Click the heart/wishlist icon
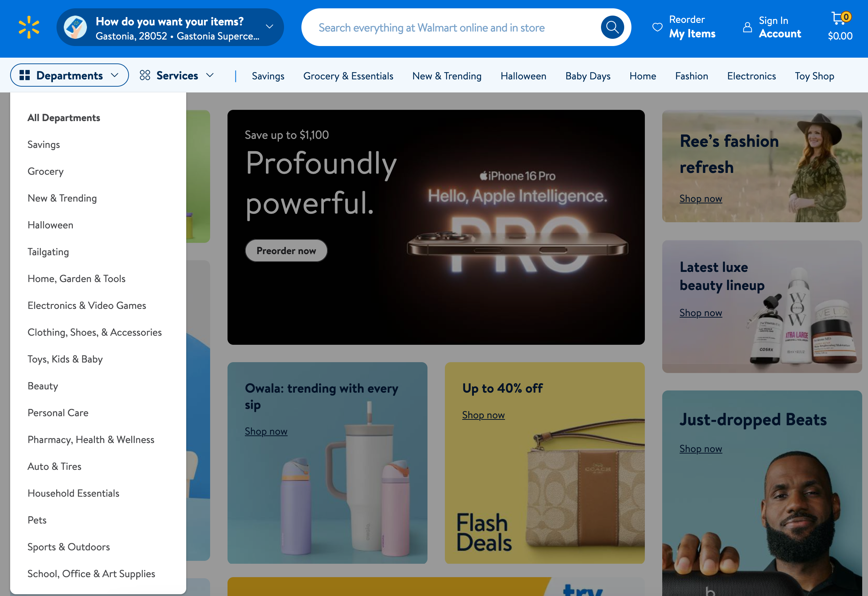The image size is (868, 596). (658, 27)
